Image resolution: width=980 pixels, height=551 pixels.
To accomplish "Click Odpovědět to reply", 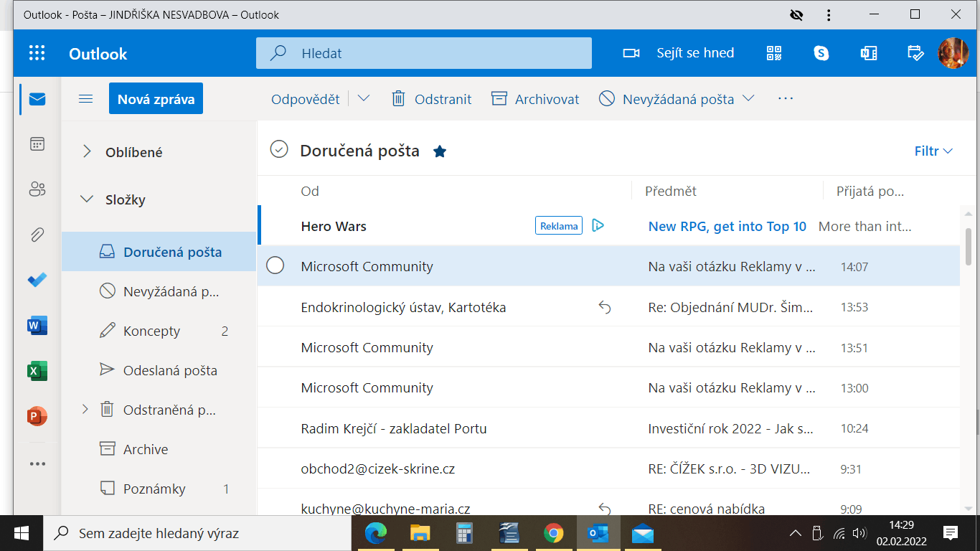I will pos(306,99).
